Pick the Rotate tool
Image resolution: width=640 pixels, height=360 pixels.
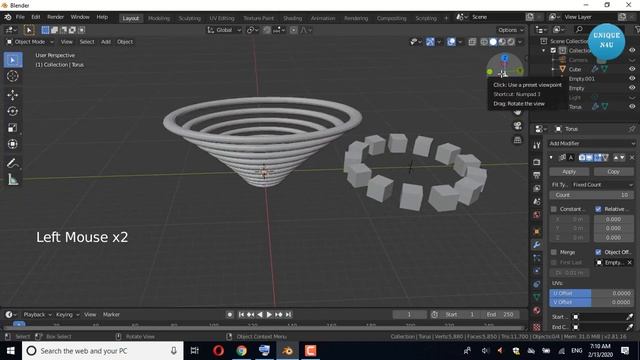tap(13, 111)
